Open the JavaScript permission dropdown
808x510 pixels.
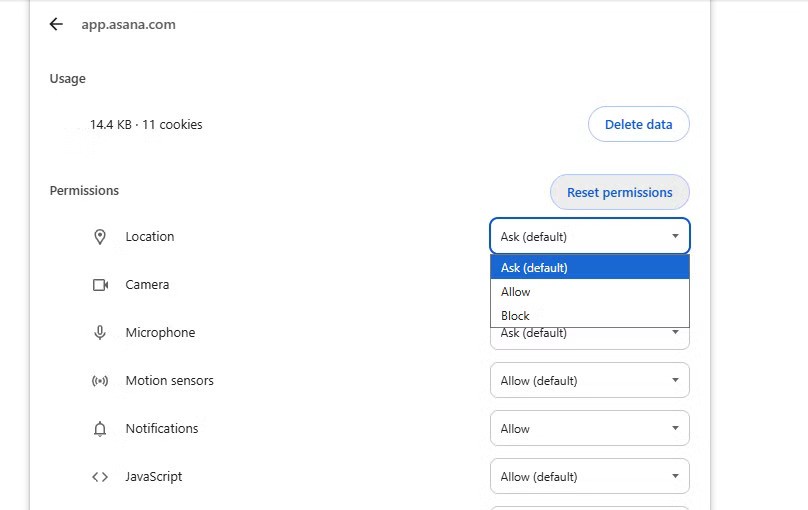click(589, 477)
